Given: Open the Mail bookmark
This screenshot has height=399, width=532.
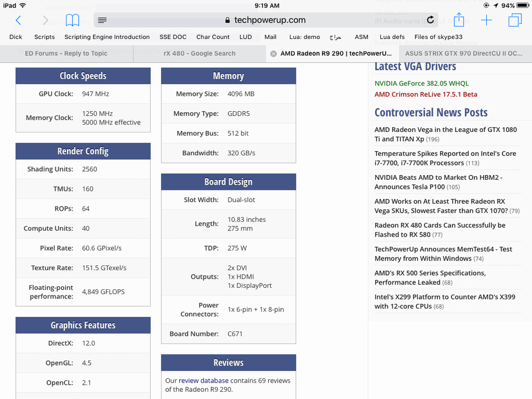Looking at the screenshot, I should point(270,37).
